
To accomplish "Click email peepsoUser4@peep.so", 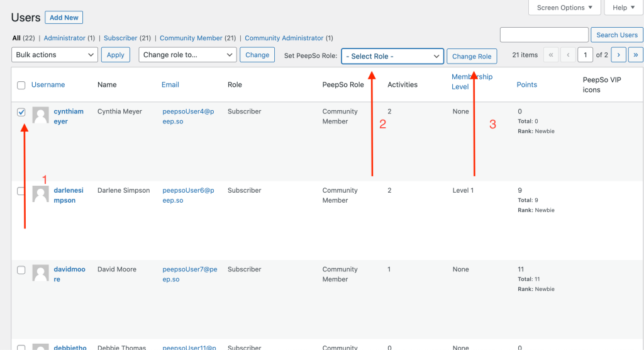I will pyautogui.click(x=188, y=116).
